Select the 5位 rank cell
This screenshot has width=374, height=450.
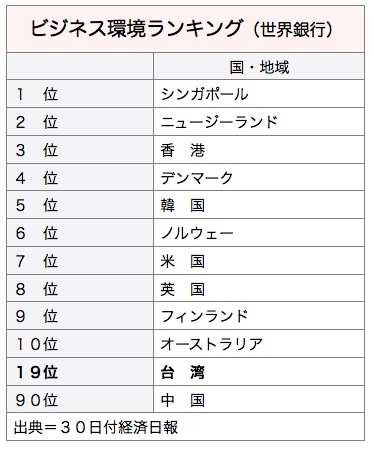[x=80, y=205]
